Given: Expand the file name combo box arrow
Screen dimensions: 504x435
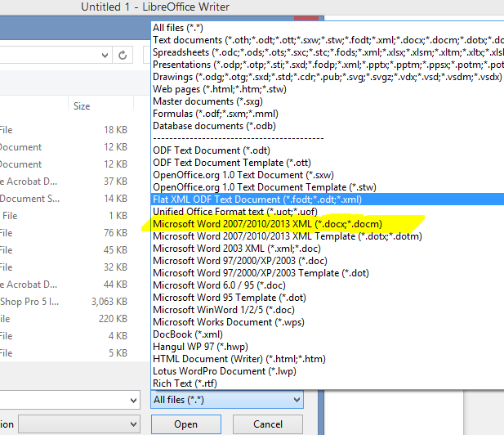Looking at the screenshot, I should [x=133, y=400].
